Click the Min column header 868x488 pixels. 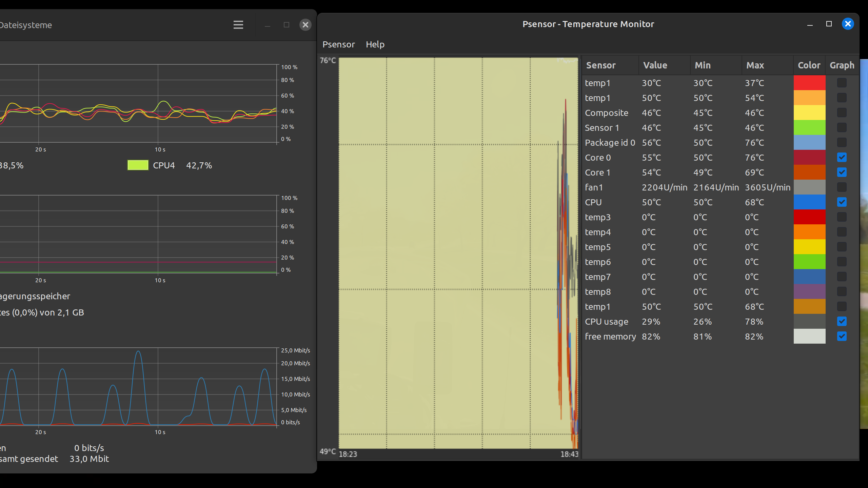coord(703,65)
